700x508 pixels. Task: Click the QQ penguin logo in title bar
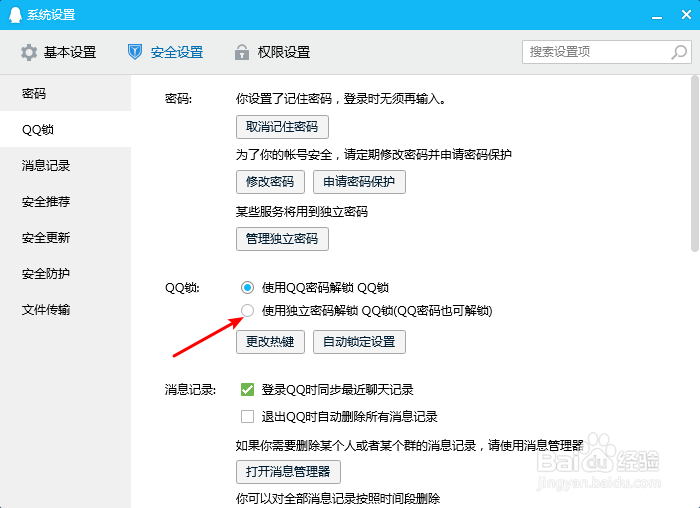click(x=15, y=15)
